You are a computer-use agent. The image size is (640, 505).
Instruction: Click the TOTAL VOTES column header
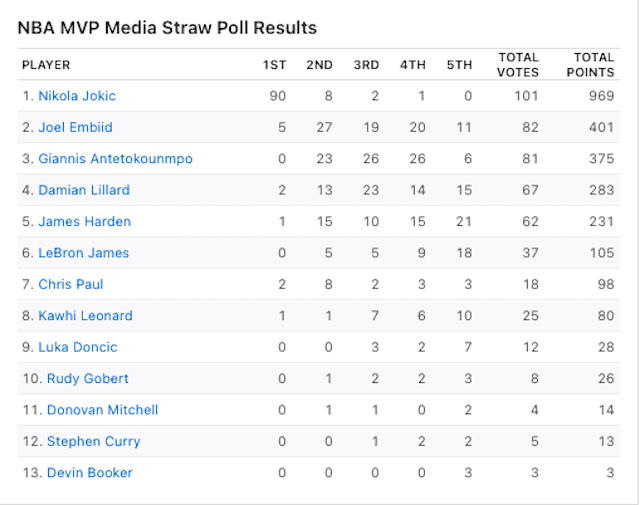pyautogui.click(x=518, y=65)
